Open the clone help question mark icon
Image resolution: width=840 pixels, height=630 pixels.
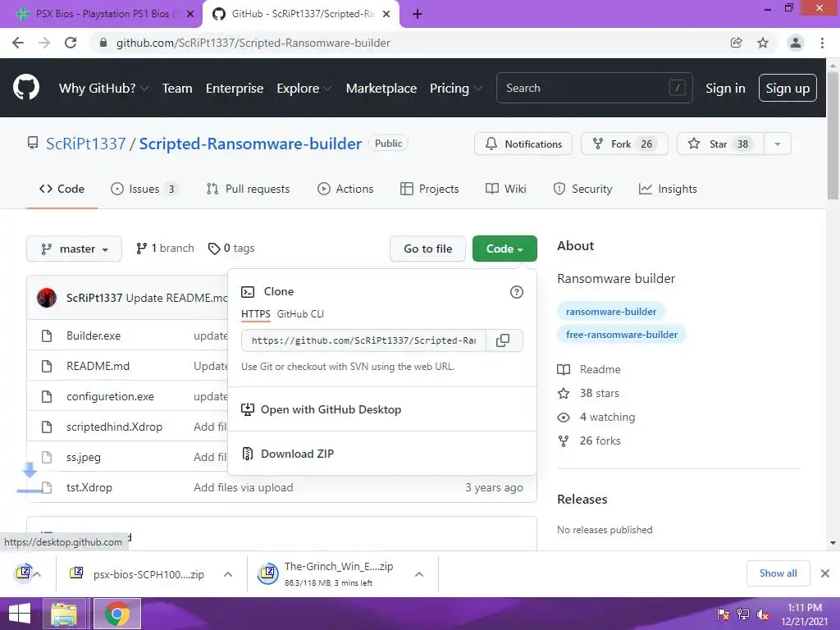[517, 292]
